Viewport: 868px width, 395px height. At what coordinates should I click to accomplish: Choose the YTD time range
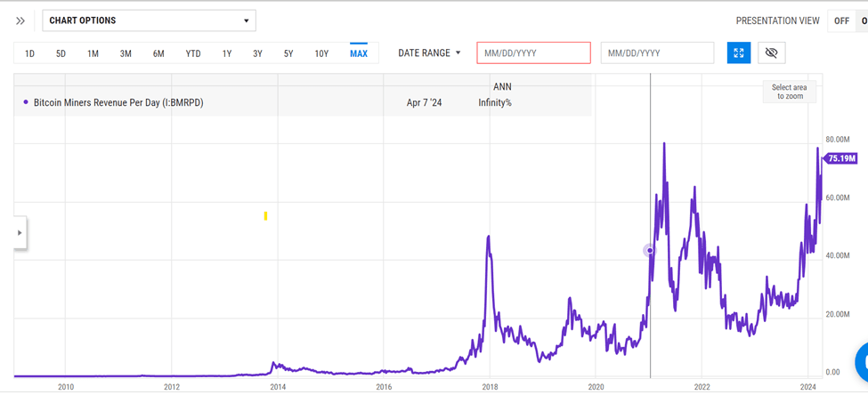(x=192, y=54)
